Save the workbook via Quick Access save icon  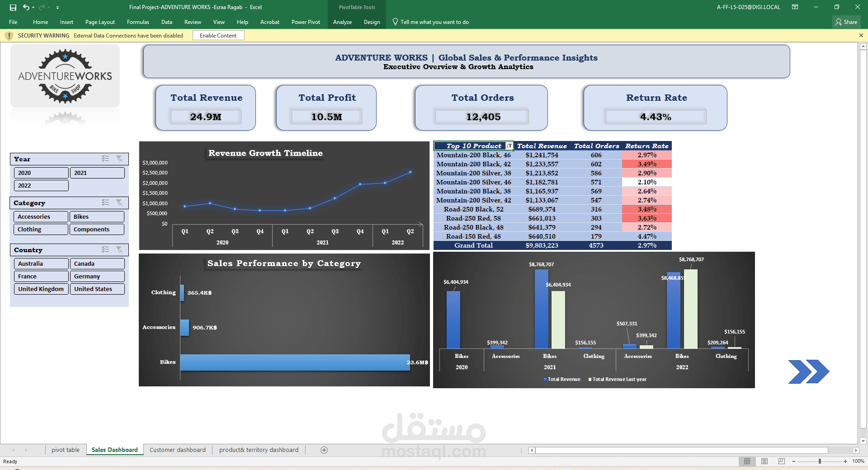click(13, 7)
